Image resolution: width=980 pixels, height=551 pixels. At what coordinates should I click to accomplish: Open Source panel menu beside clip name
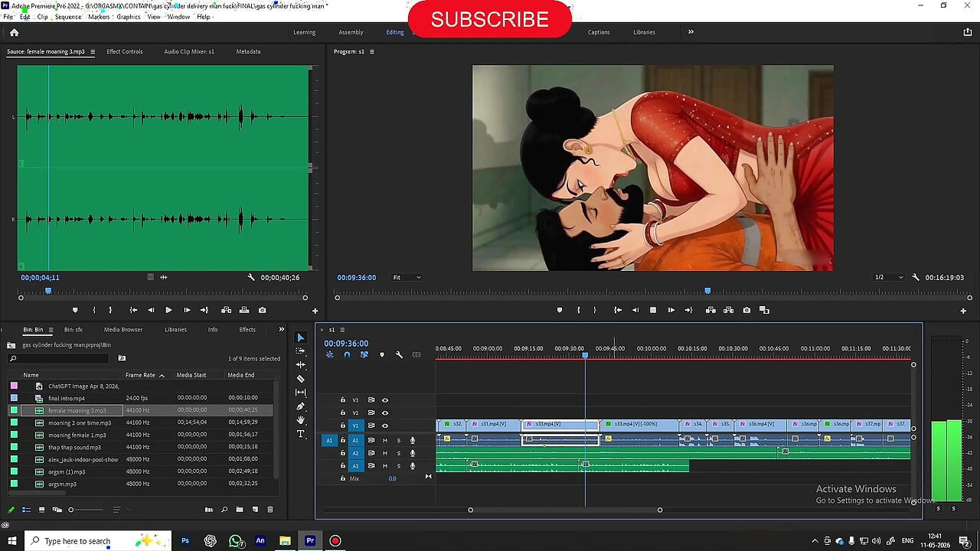(93, 52)
